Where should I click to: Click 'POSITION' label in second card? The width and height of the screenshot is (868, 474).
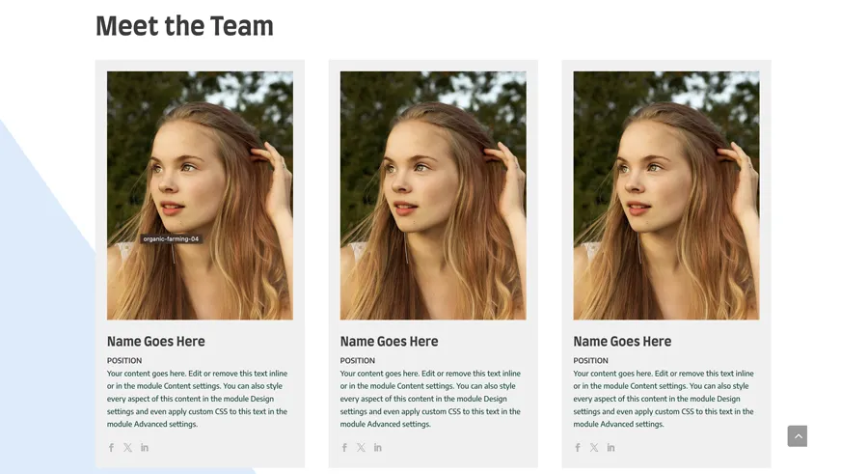tap(357, 360)
